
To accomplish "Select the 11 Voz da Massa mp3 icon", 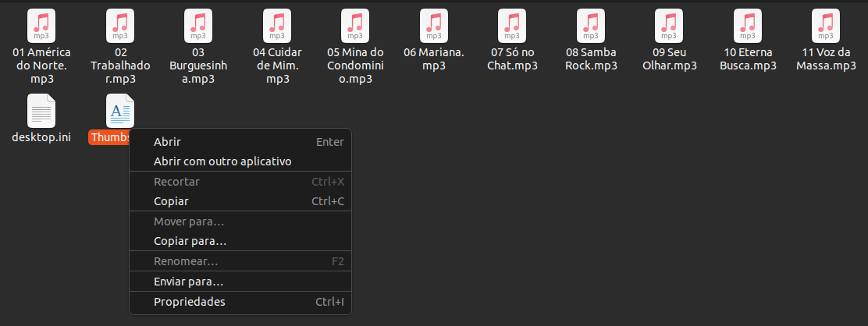I will (x=826, y=26).
